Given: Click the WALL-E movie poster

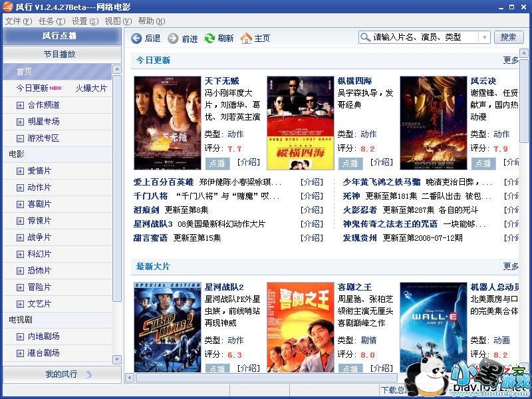Looking at the screenshot, I should click(x=434, y=327).
